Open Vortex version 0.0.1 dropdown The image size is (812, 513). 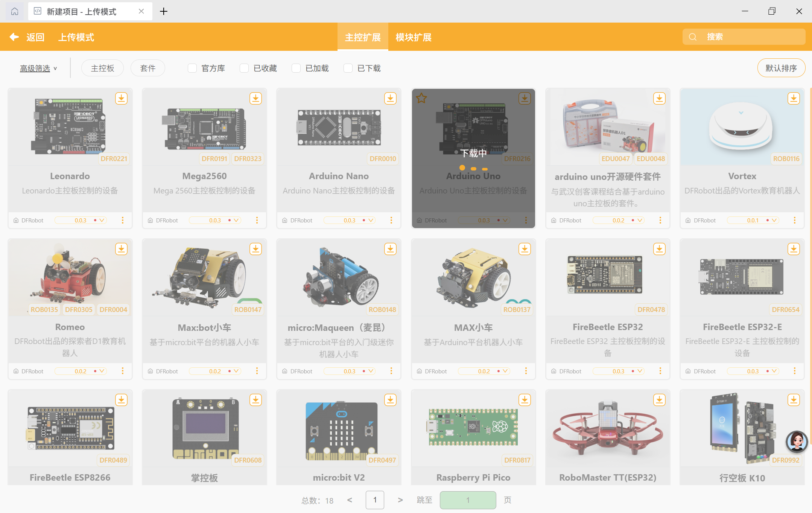[753, 220]
